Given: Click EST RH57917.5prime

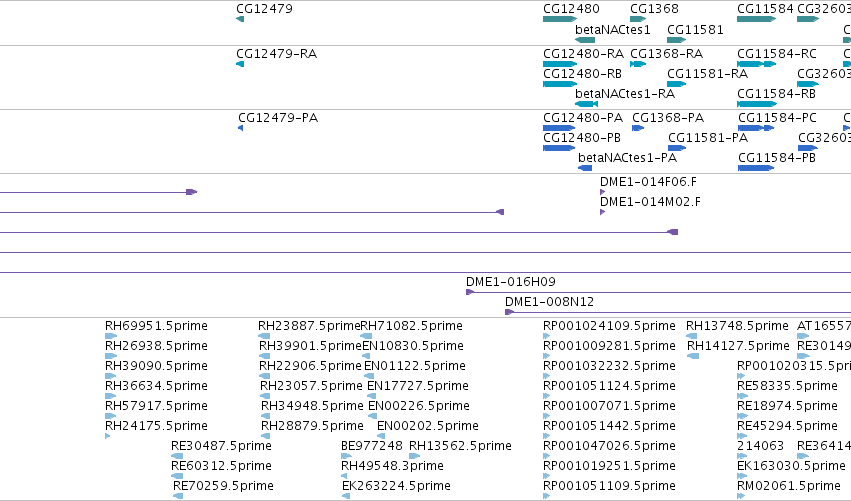Looking at the screenshot, I should [156, 406].
